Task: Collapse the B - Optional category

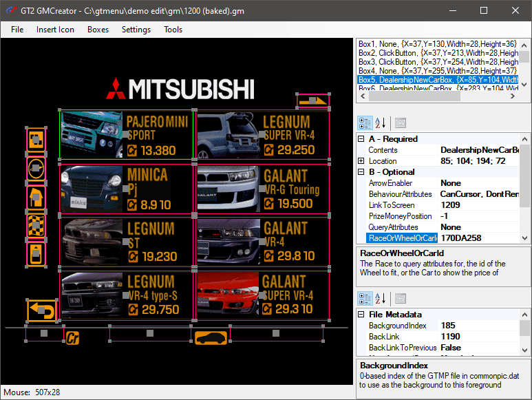Action: tap(361, 172)
